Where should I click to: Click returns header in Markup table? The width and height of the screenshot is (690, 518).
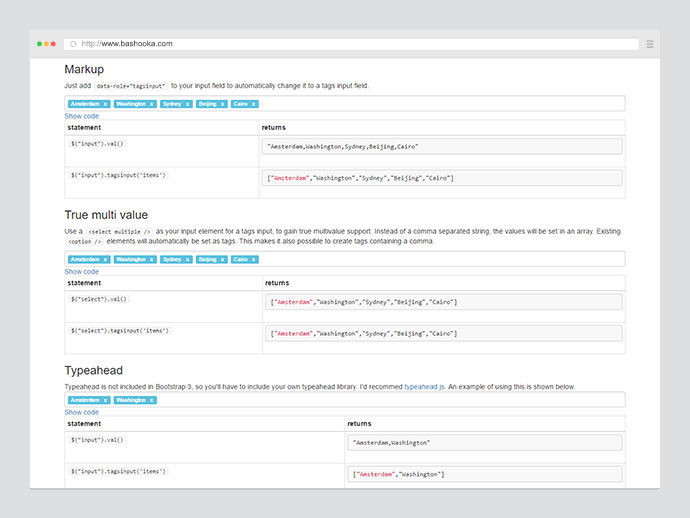click(x=273, y=128)
